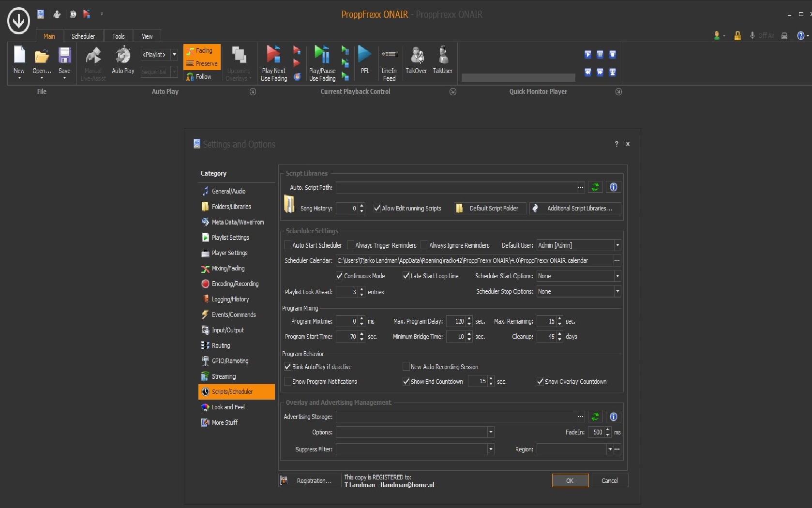Click the Play Next Use Fading icon
Screen dimensions: 812x508
click(273, 54)
